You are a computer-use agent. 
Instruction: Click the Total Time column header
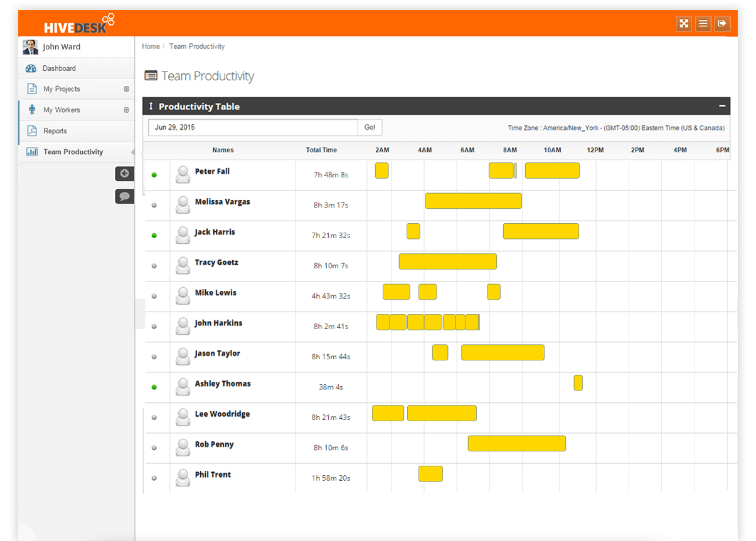(321, 150)
